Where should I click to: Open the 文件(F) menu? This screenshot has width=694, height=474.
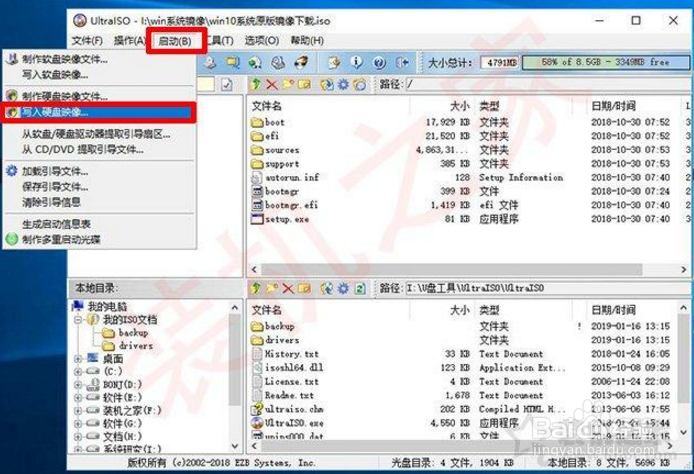click(x=87, y=41)
